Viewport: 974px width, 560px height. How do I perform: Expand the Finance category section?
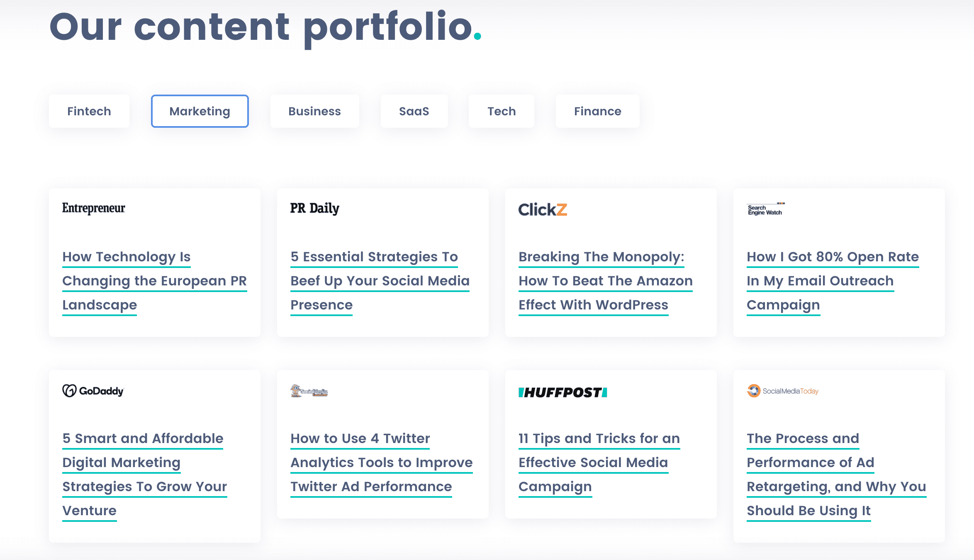coord(597,111)
